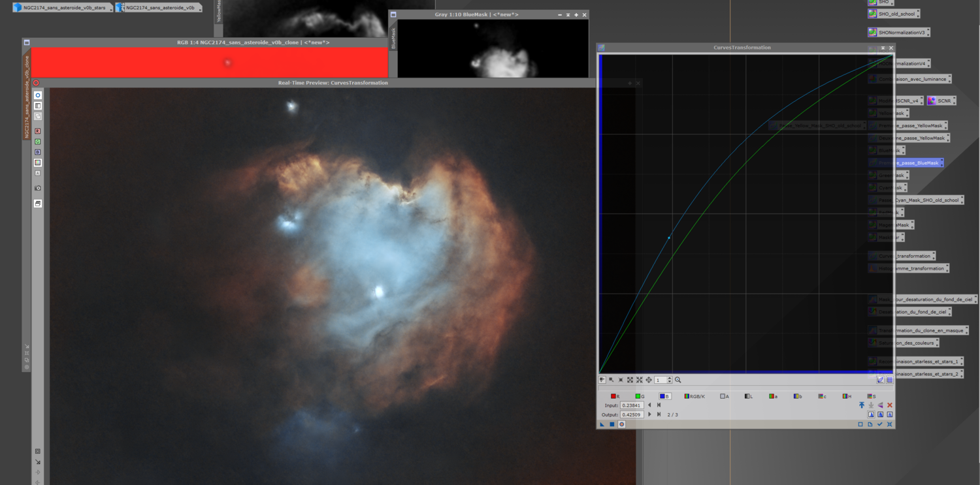Click the blue checkmark icon in CurvesTransformation
The height and width of the screenshot is (485, 980).
pyautogui.click(x=880, y=424)
